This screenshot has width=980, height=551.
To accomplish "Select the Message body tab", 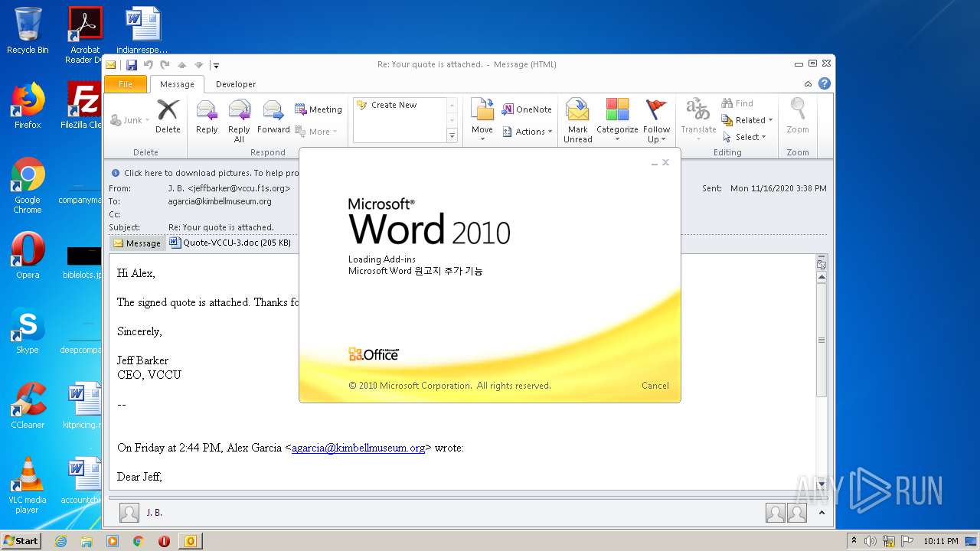I will click(x=137, y=243).
